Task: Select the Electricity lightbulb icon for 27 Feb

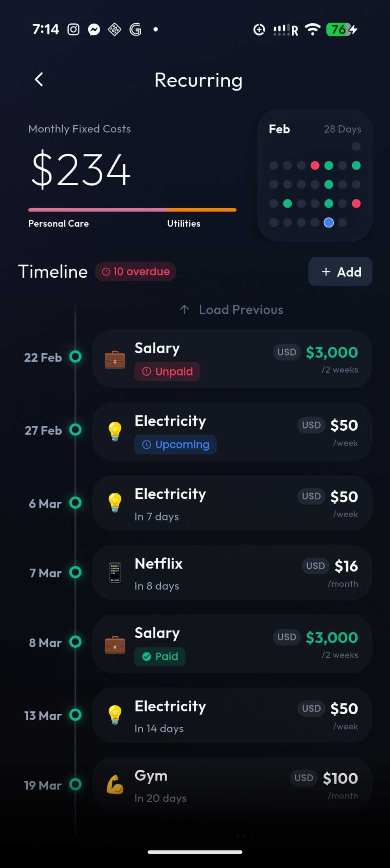Action: (115, 431)
